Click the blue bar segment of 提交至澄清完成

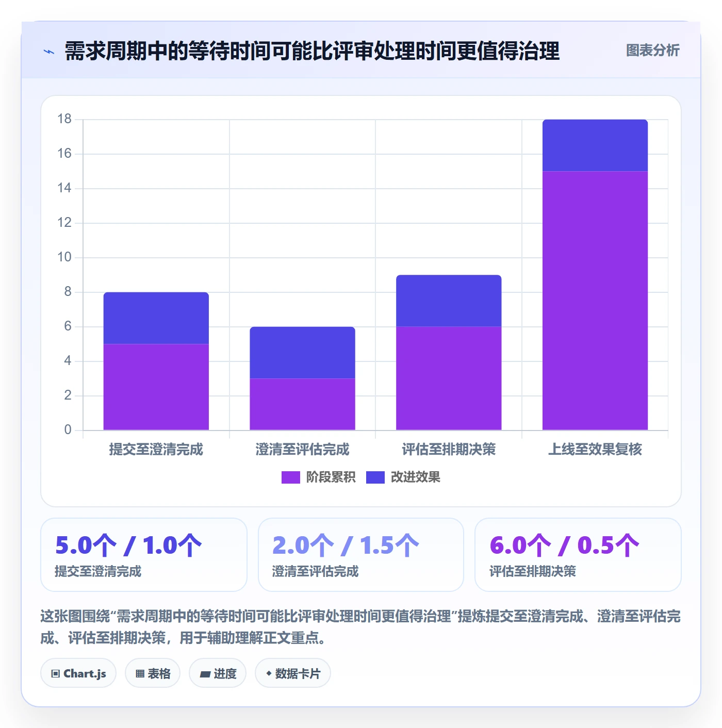pos(156,318)
